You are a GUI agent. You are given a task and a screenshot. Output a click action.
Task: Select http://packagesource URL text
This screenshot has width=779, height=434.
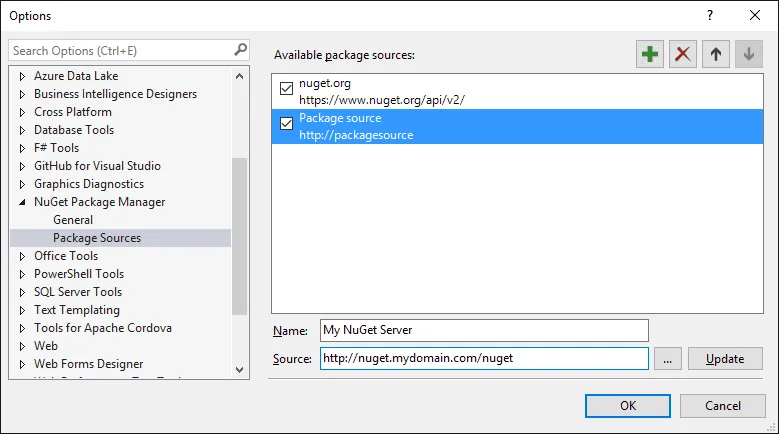coord(356,135)
